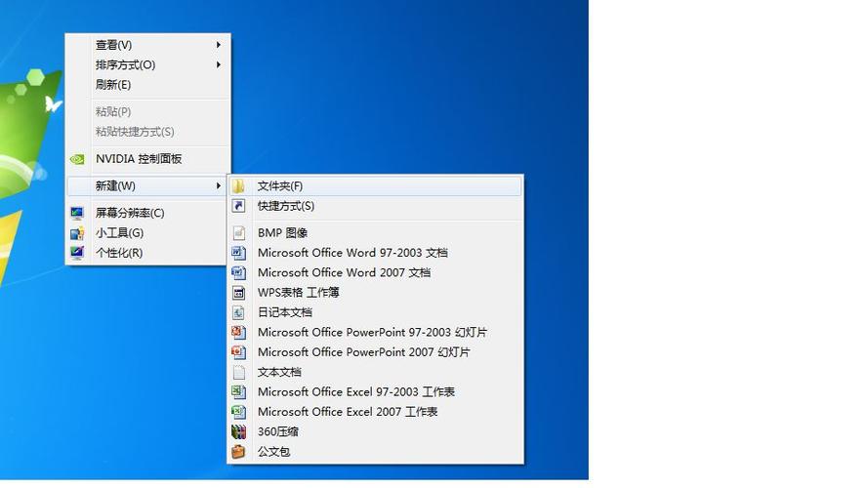Open the 新建(W) menu entry
This screenshot has height=488, width=868.
tap(147, 185)
